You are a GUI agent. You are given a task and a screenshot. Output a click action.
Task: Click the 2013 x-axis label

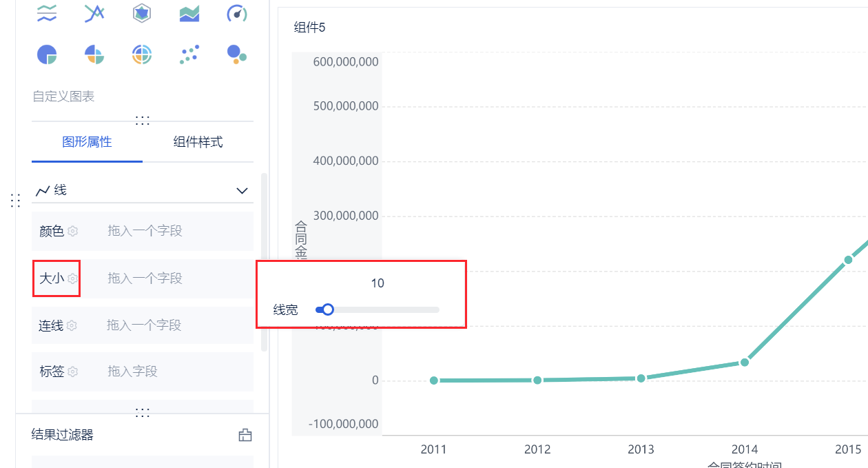641,449
